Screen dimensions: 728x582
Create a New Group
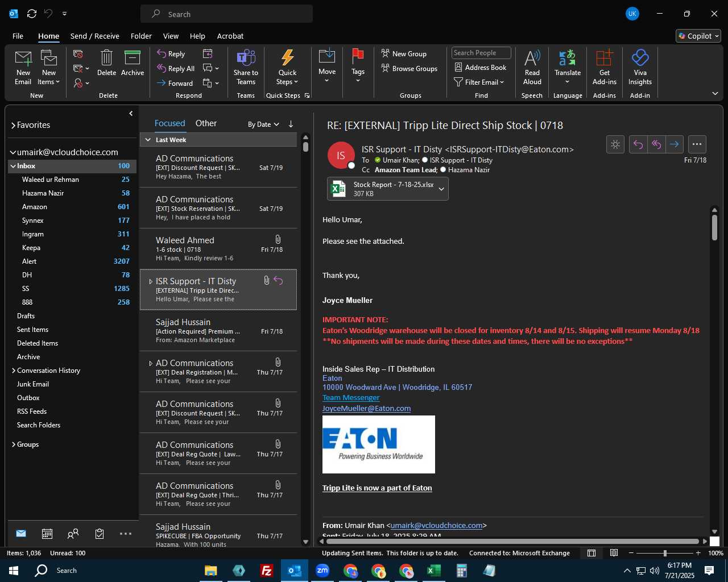404,53
